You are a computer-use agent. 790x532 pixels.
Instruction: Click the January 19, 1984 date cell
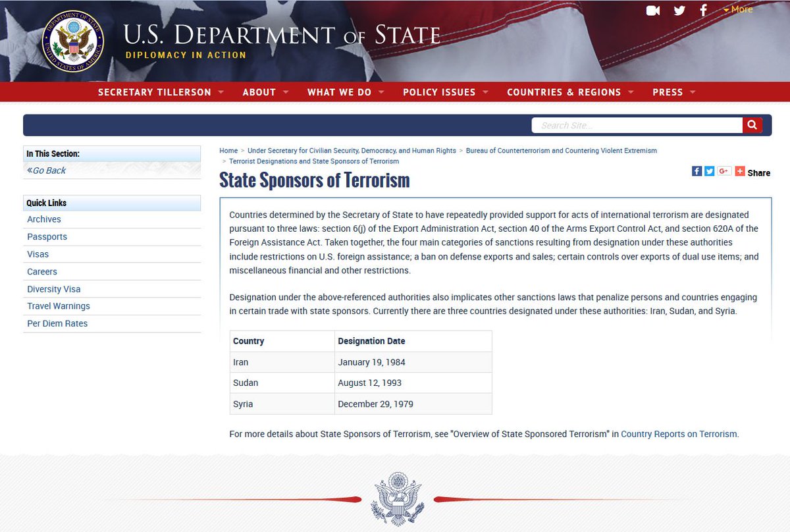tap(413, 362)
